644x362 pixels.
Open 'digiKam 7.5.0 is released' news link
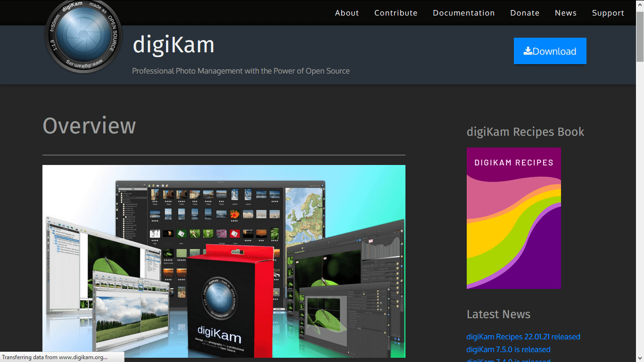(x=508, y=349)
